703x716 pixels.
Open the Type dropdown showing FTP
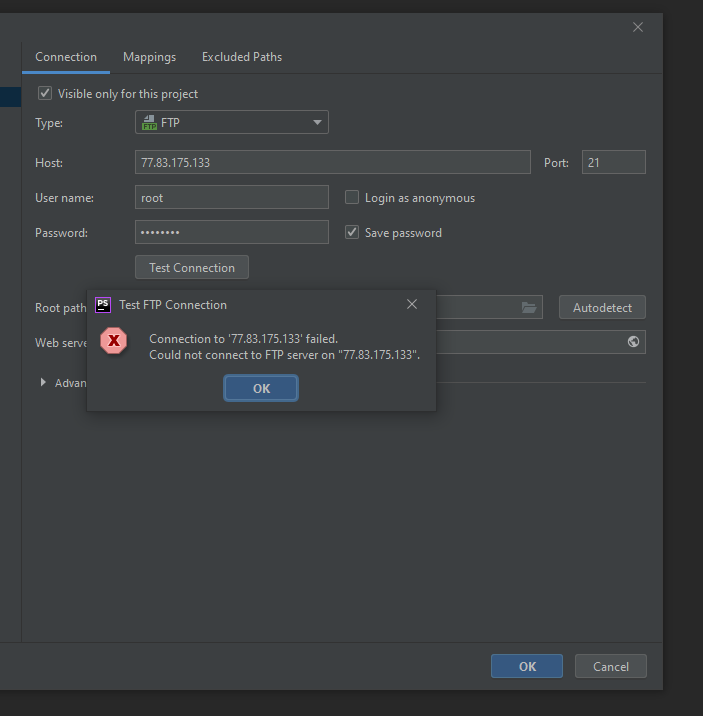coord(231,123)
